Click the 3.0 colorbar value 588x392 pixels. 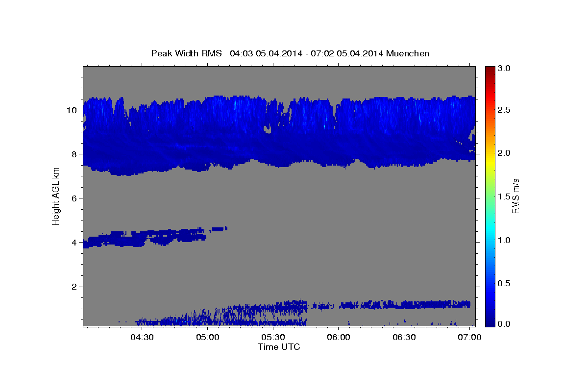click(505, 68)
